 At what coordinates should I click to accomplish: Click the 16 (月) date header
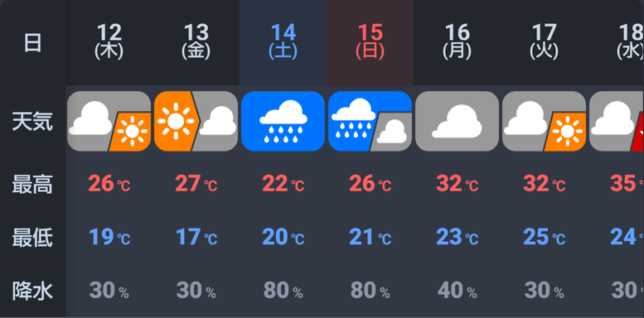coord(458,42)
